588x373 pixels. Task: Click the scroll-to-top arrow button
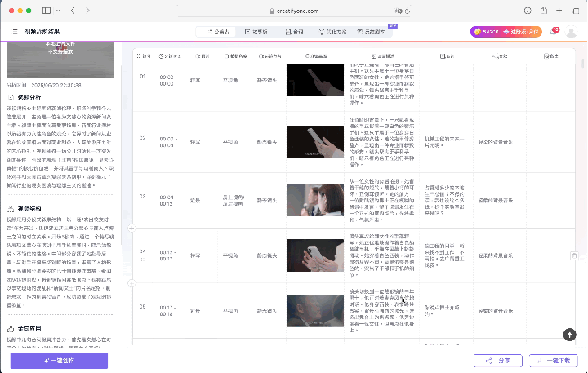click(570, 335)
